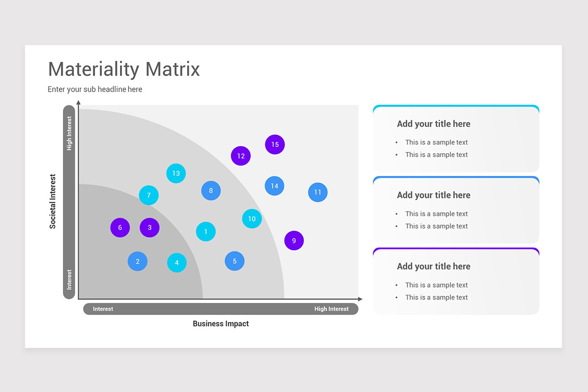588x392 pixels.
Task: Select the purple circle numbered 3
Action: tap(149, 227)
